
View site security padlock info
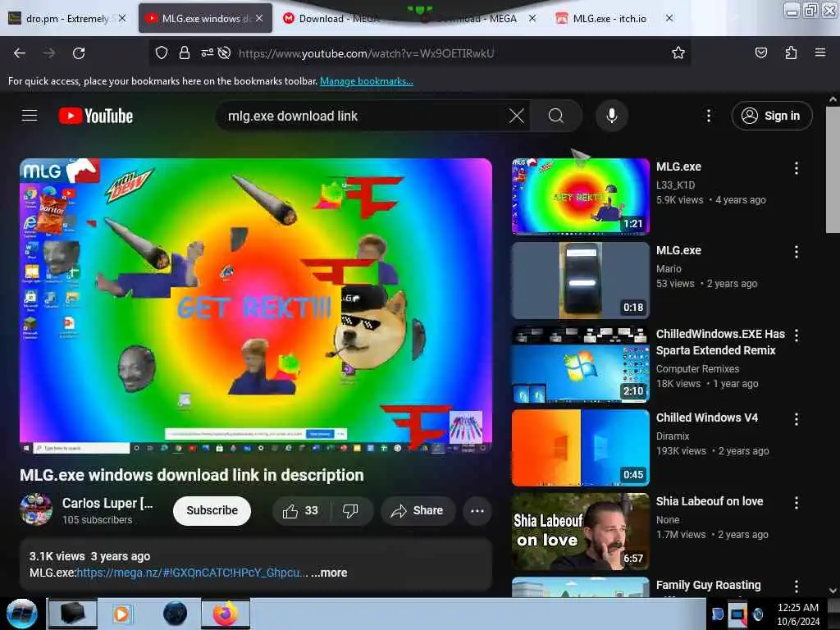[185, 53]
